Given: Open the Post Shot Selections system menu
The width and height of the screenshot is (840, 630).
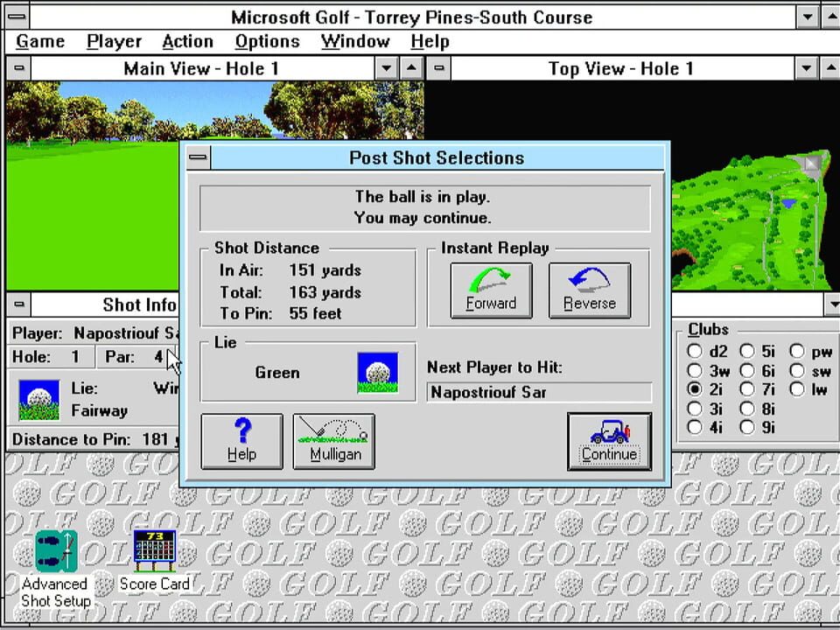Looking at the screenshot, I should [x=199, y=157].
